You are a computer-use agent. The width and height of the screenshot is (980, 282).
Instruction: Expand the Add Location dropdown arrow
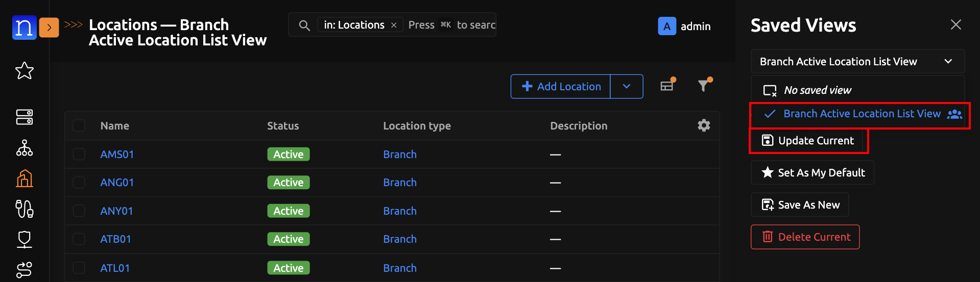pos(627,87)
